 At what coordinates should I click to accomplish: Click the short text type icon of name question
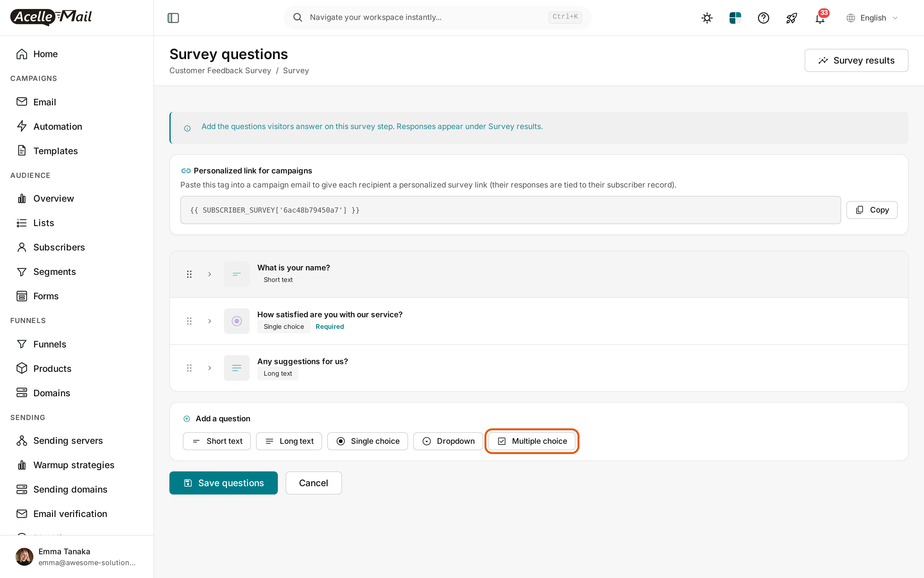[237, 274]
